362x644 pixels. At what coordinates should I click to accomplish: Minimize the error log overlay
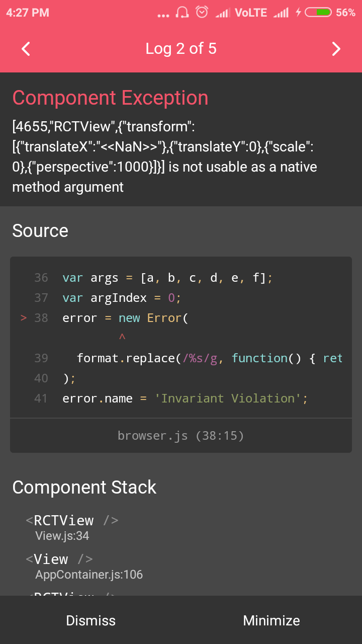[x=271, y=620]
